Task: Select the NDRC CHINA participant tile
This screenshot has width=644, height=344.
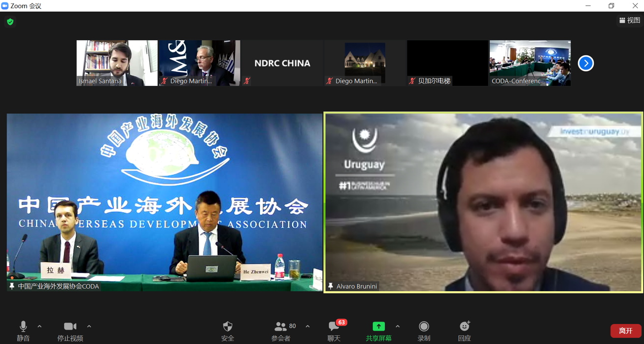Action: (282, 63)
